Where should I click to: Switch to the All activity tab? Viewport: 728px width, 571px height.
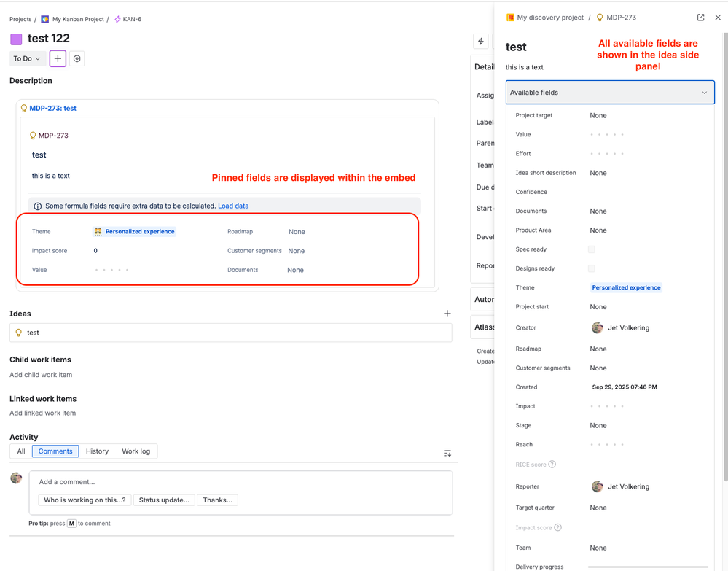point(21,451)
